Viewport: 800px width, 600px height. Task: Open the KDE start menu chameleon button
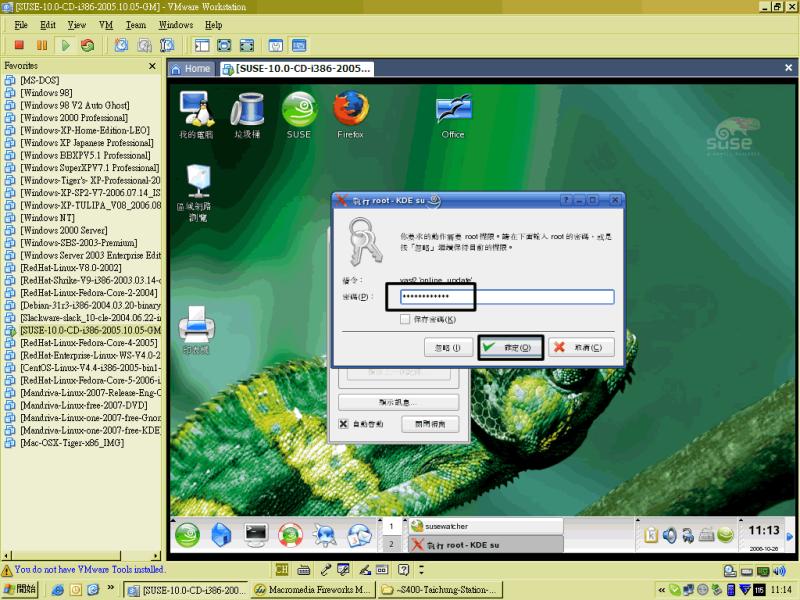tap(187, 535)
